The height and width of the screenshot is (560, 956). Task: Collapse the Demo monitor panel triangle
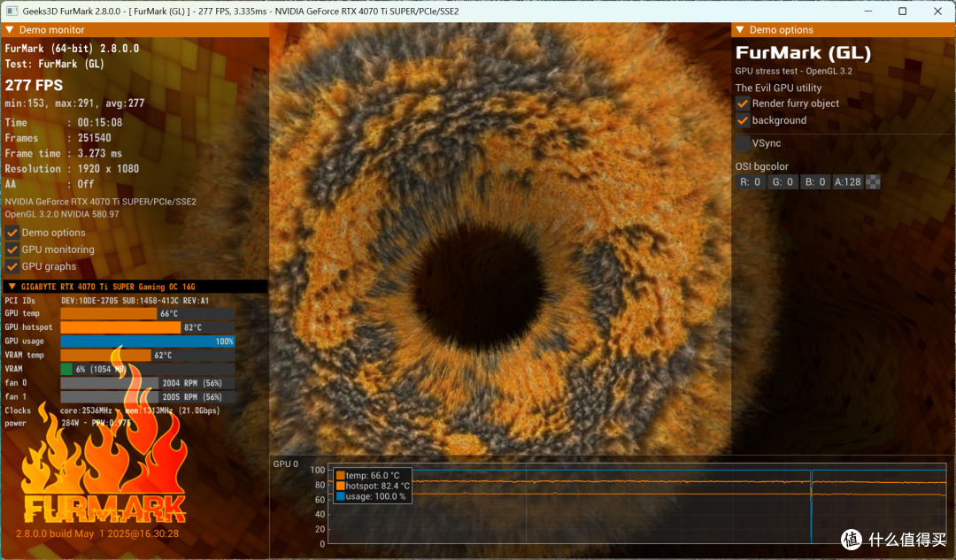[11, 30]
